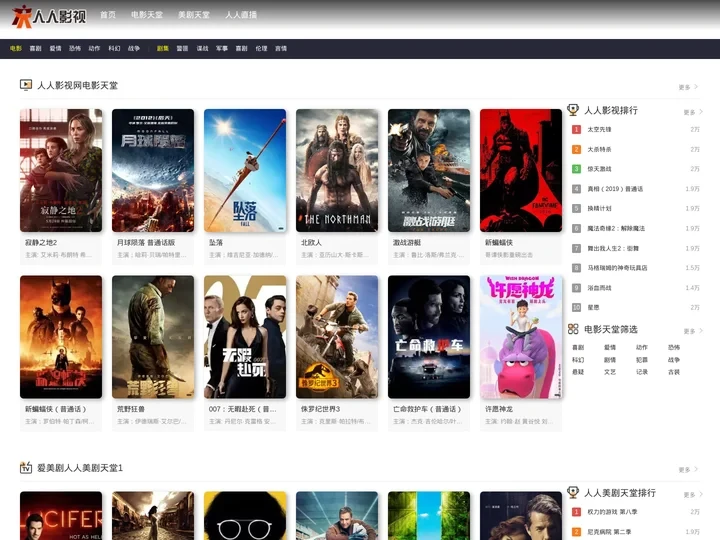The width and height of the screenshot is (720, 540).
Task: Click the grid icon next to 电影天堂筛选
Action: pyautogui.click(x=573, y=329)
